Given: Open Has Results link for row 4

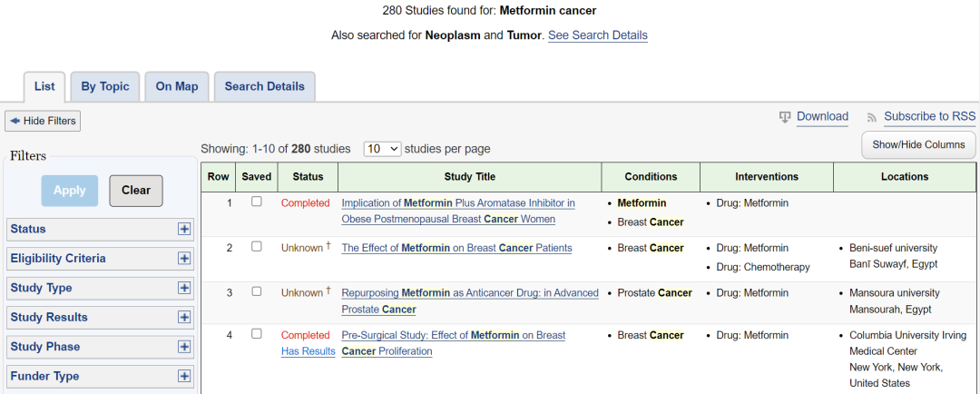Looking at the screenshot, I should [x=309, y=351].
